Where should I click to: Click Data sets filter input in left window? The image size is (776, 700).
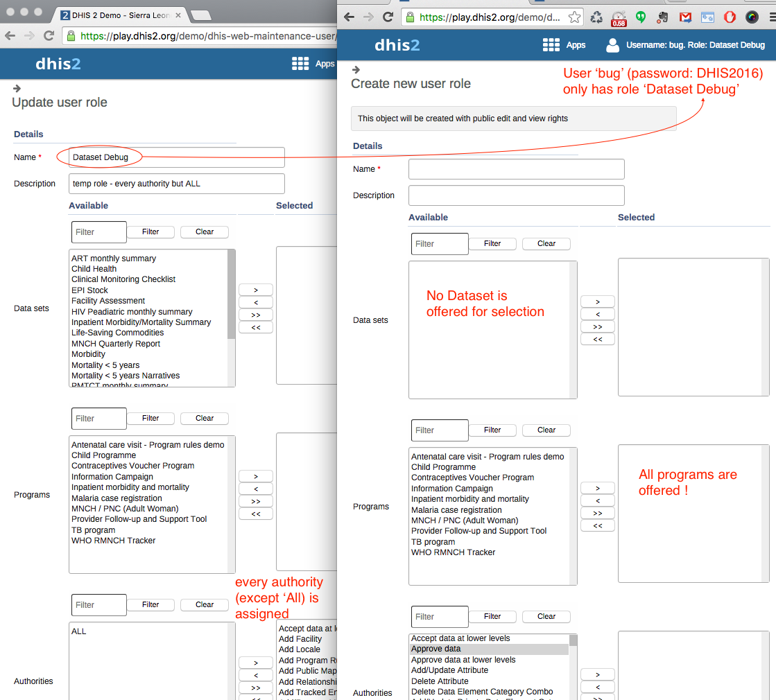coord(99,232)
